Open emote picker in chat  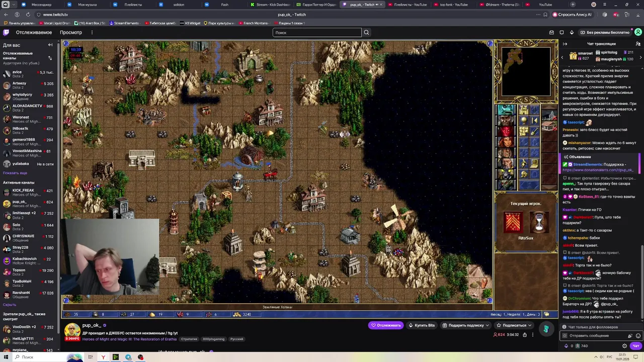(638, 335)
